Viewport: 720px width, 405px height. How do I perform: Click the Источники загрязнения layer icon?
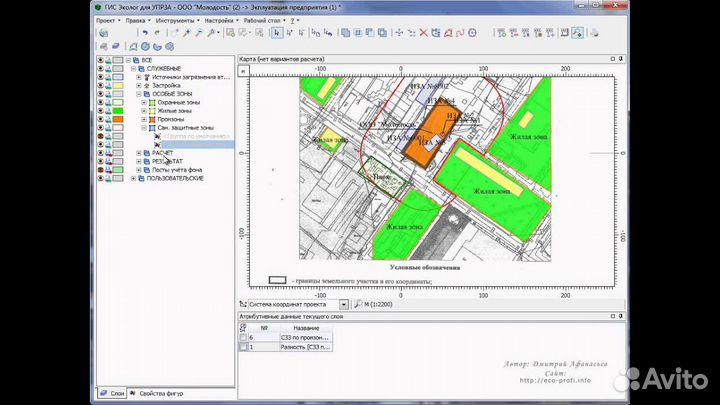(147, 77)
